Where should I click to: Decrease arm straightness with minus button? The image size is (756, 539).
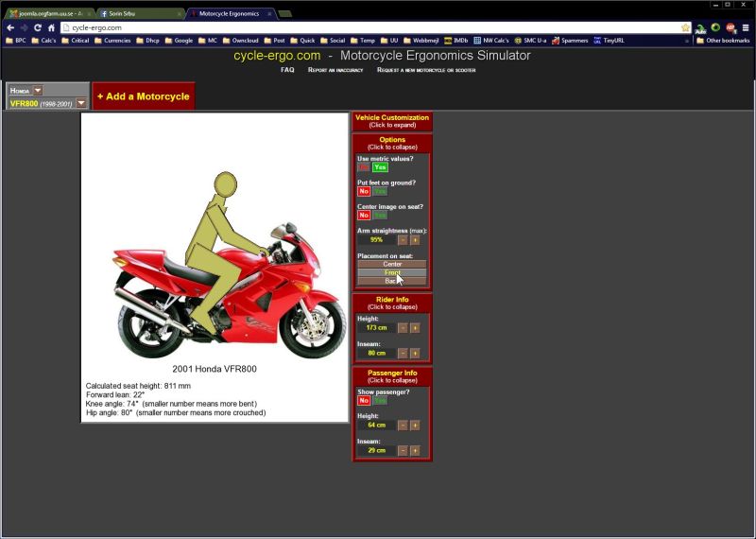[x=403, y=240]
